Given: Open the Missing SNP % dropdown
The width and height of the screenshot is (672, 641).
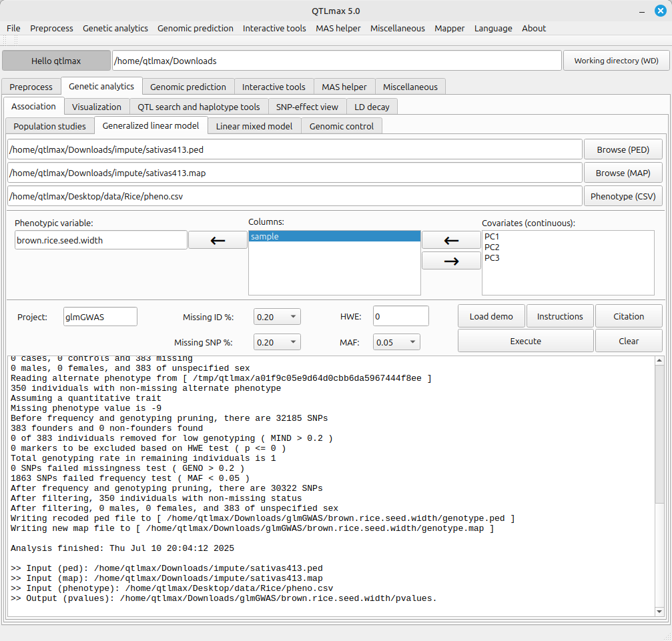Looking at the screenshot, I should click(277, 342).
